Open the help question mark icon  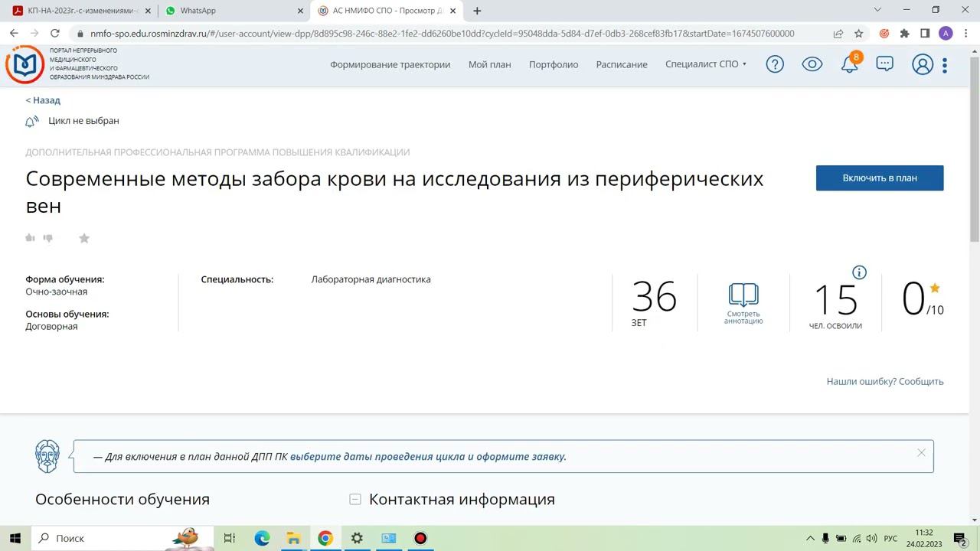(x=775, y=64)
